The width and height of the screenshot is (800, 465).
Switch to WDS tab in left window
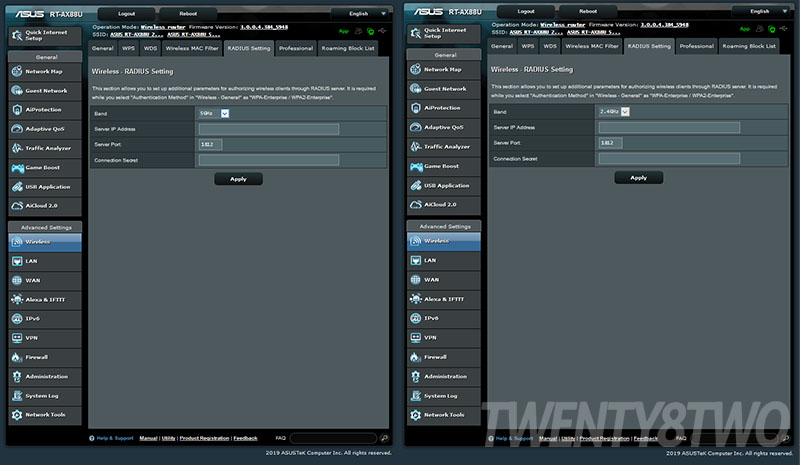pyautogui.click(x=150, y=48)
